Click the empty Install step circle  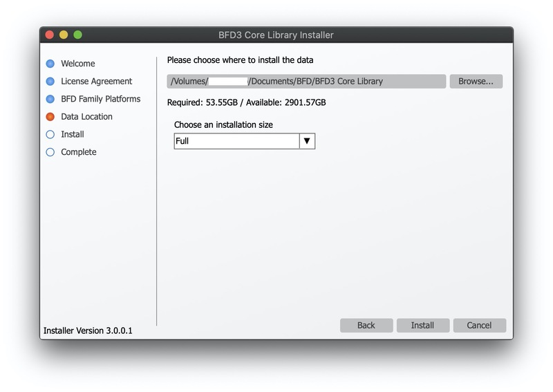pyautogui.click(x=50, y=134)
